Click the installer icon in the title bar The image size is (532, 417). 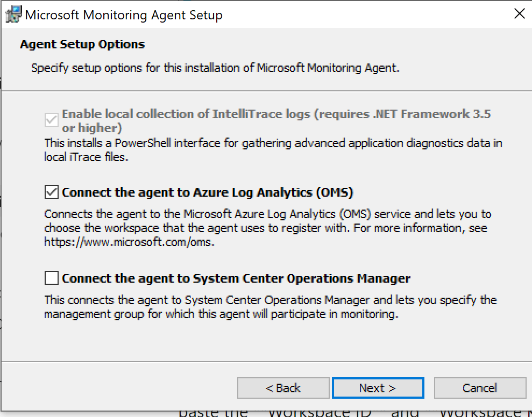click(x=13, y=15)
